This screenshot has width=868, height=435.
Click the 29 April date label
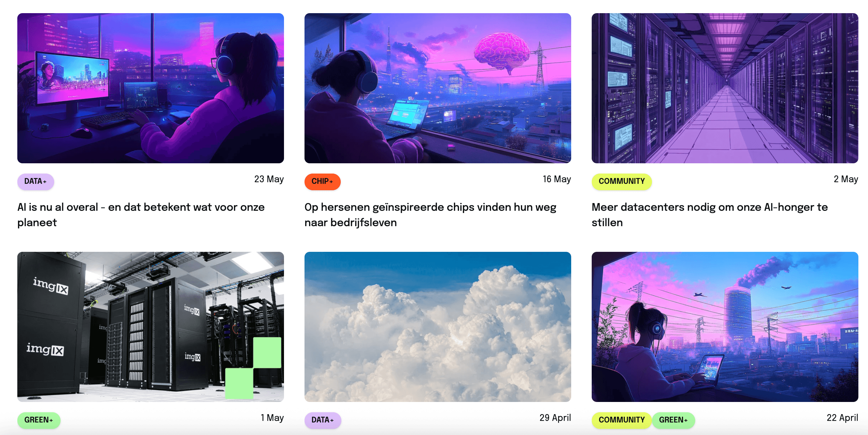tap(555, 418)
